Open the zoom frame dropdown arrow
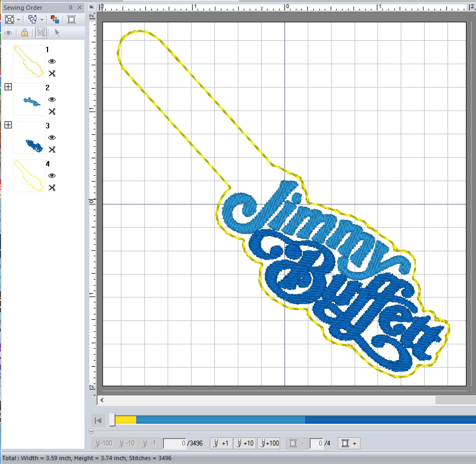 (x=18, y=20)
